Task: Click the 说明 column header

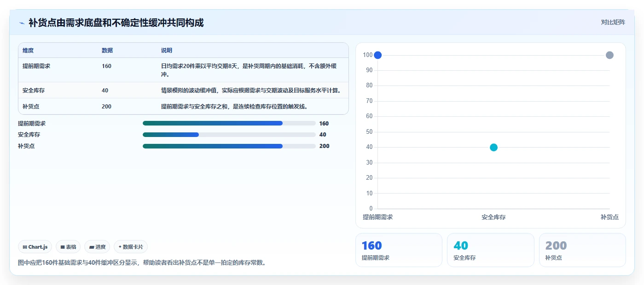Action: pyautogui.click(x=167, y=51)
